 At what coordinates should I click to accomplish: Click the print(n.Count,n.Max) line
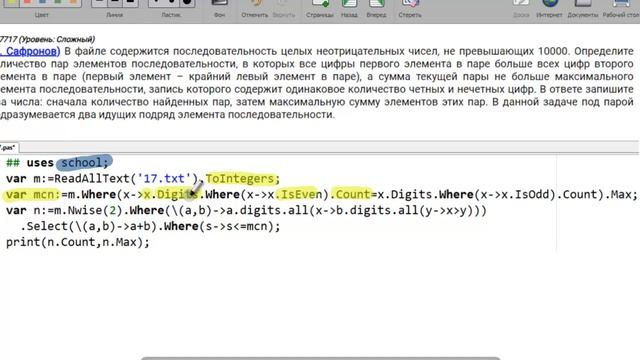[78, 242]
